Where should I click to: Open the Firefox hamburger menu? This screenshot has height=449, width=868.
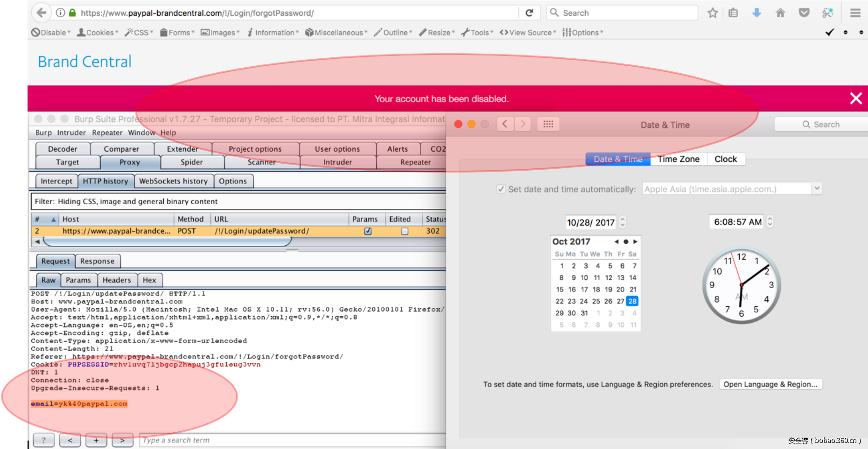(855, 13)
